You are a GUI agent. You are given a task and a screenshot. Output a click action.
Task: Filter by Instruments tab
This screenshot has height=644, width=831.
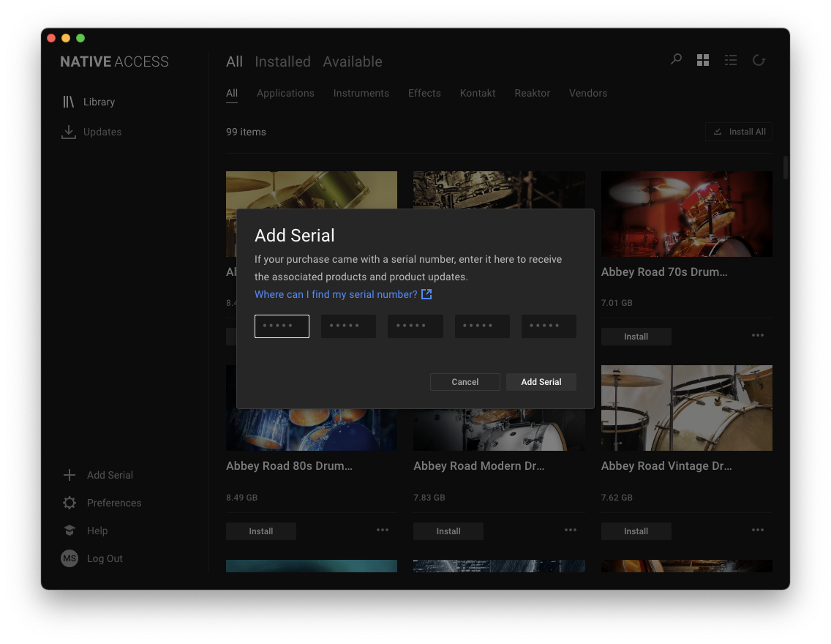click(361, 93)
